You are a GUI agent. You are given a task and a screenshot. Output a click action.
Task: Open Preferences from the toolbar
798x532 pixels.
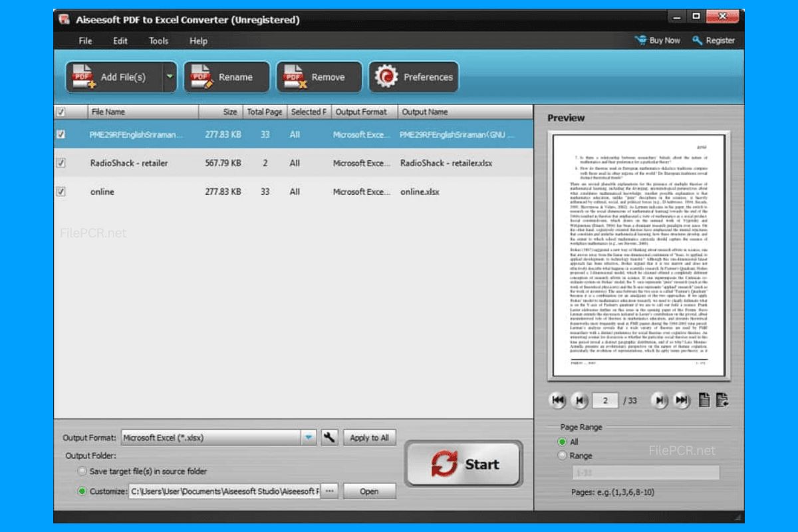point(414,76)
